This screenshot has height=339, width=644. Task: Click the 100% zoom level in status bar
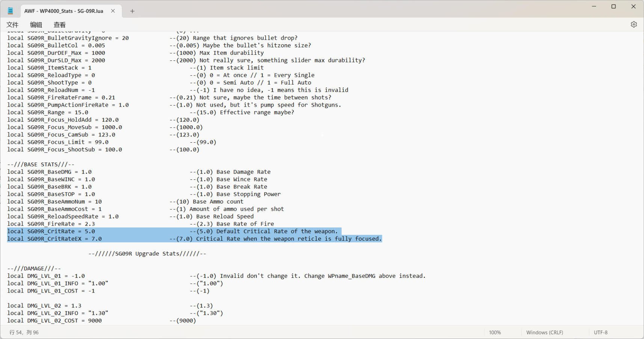tap(495, 332)
